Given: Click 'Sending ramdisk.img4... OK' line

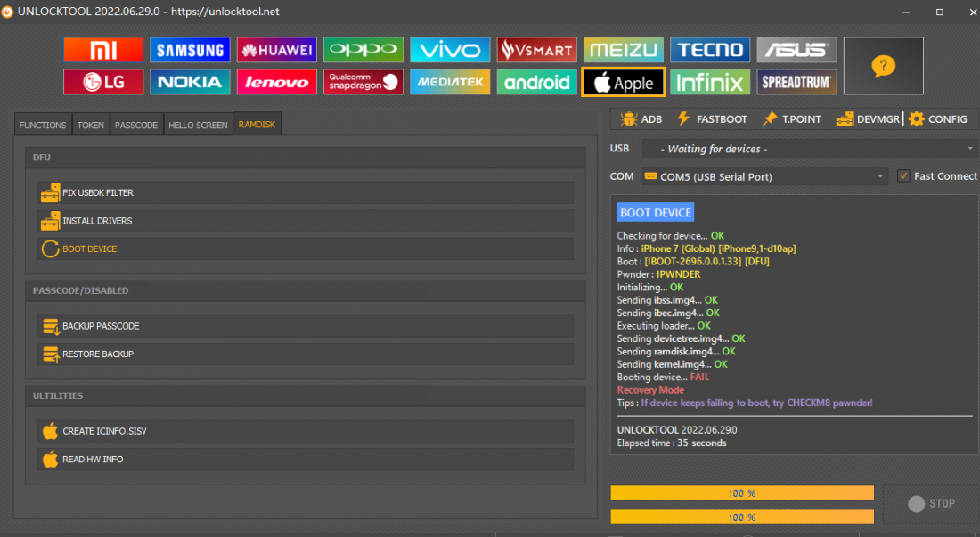Looking at the screenshot, I should click(676, 352).
